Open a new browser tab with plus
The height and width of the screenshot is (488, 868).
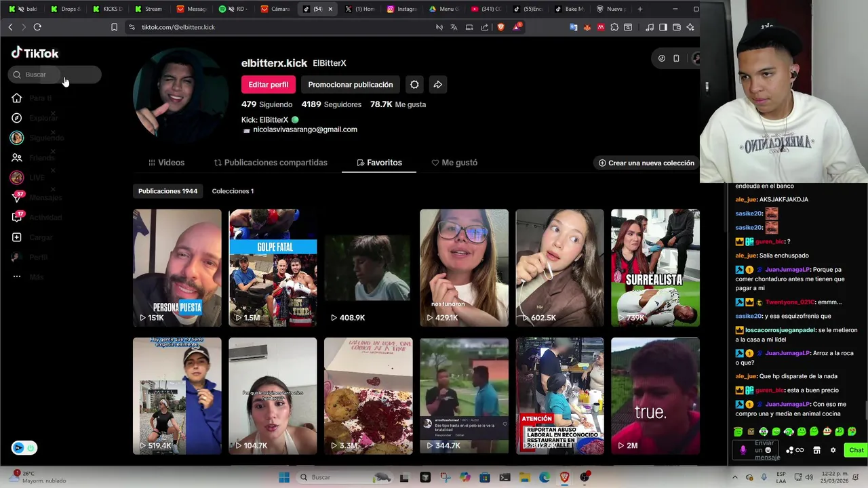coord(639,9)
